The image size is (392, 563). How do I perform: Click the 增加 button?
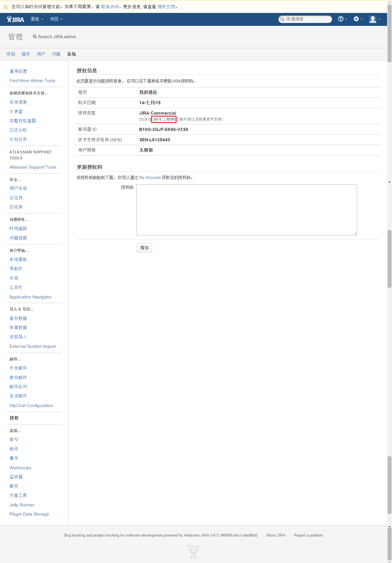[144, 248]
